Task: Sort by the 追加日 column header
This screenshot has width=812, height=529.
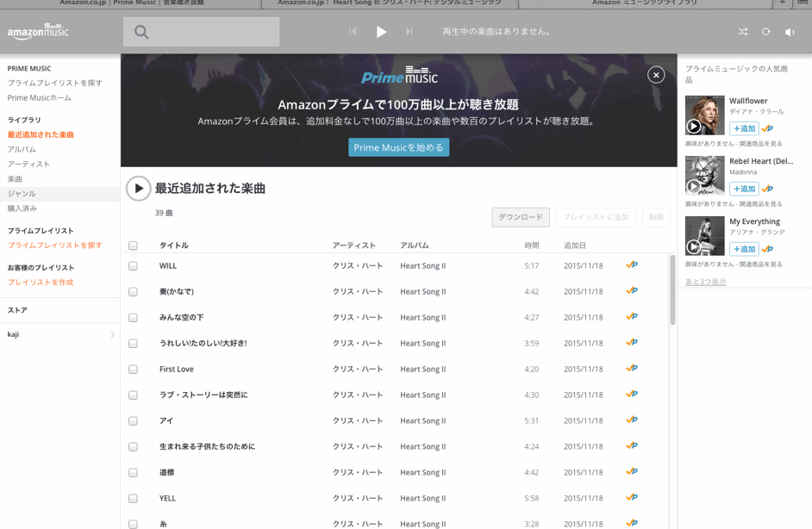Action: (575, 246)
